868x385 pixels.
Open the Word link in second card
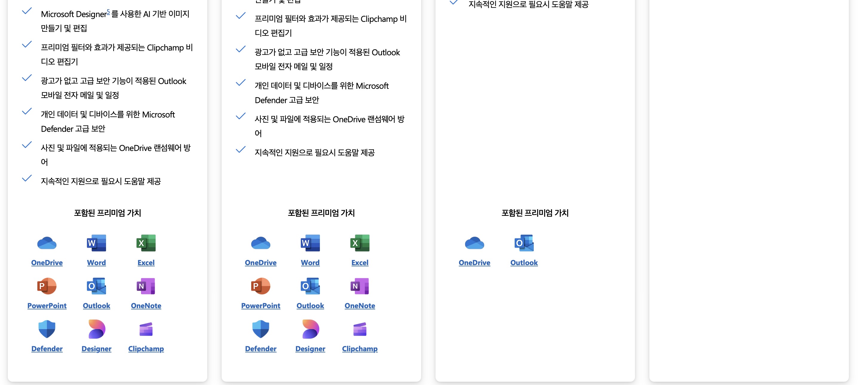point(310,263)
